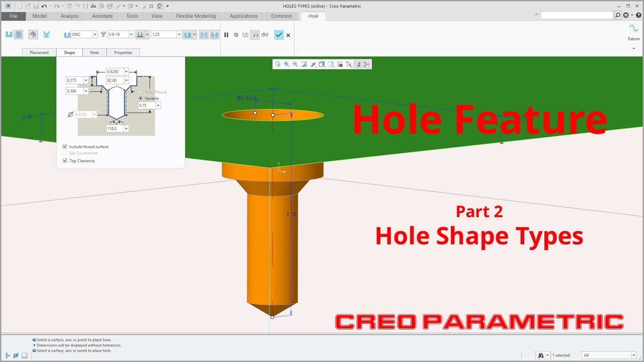
Task: Open the display style cube icon
Action: pos(322,64)
